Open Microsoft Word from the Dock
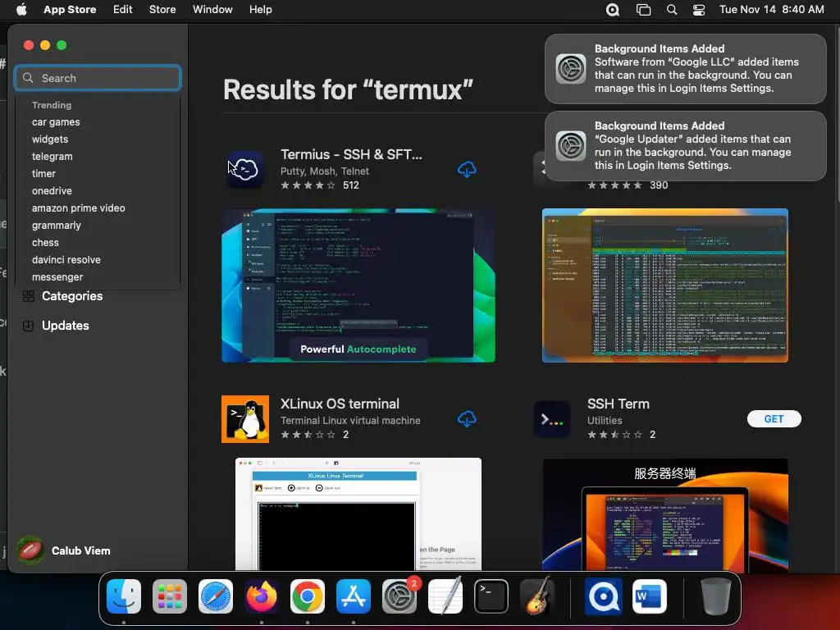Image resolution: width=840 pixels, height=630 pixels. [x=650, y=596]
